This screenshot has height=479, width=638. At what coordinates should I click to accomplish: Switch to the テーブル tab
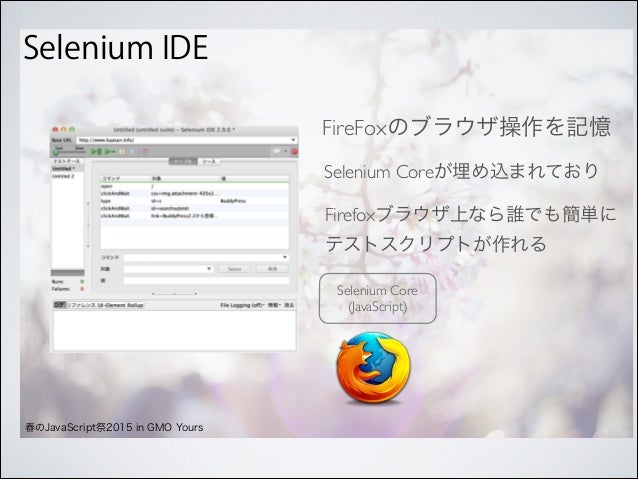[x=183, y=162]
